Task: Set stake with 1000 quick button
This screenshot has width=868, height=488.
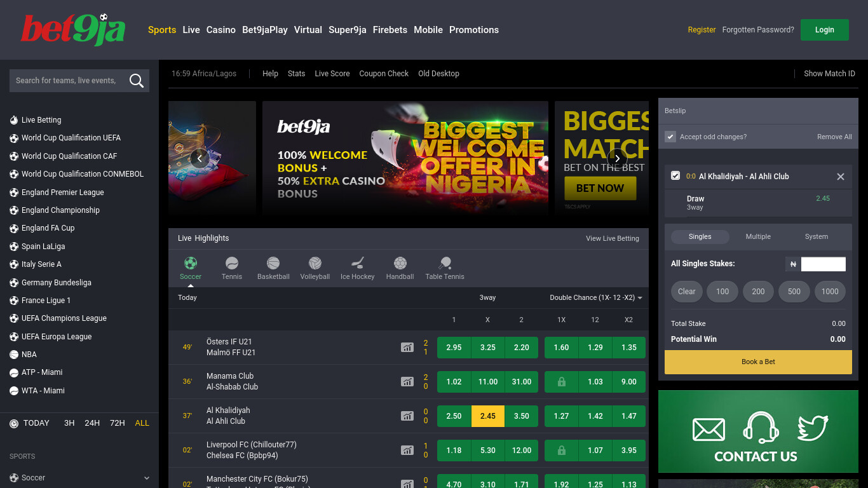Action: 830,292
